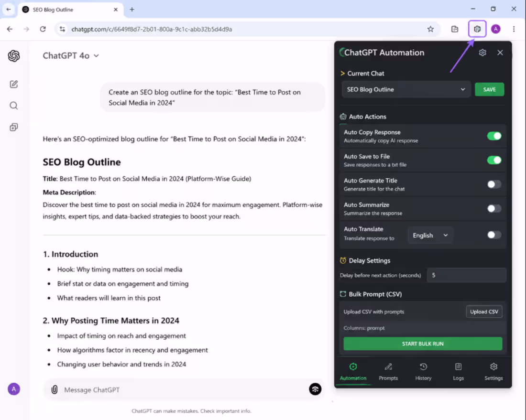Image resolution: width=526 pixels, height=420 pixels.
Task: Switch to the Prompts tab
Action: (x=388, y=371)
